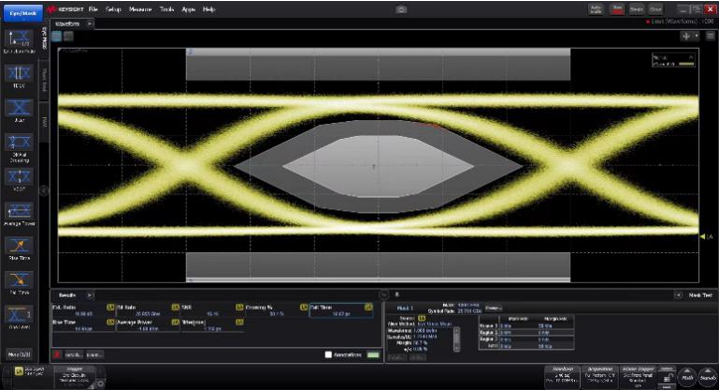Open the Apps menu
This screenshot has width=719, height=390.
tap(188, 9)
